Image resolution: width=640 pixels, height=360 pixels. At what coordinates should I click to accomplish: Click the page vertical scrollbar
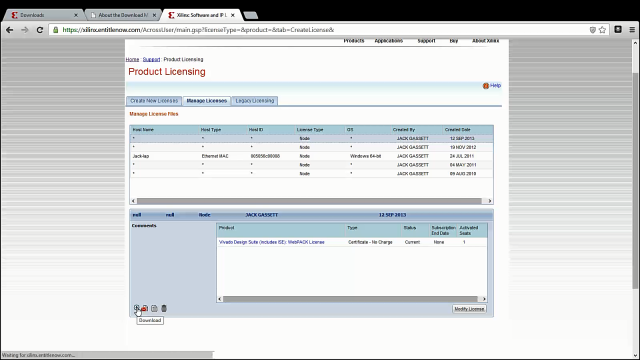click(x=636, y=180)
